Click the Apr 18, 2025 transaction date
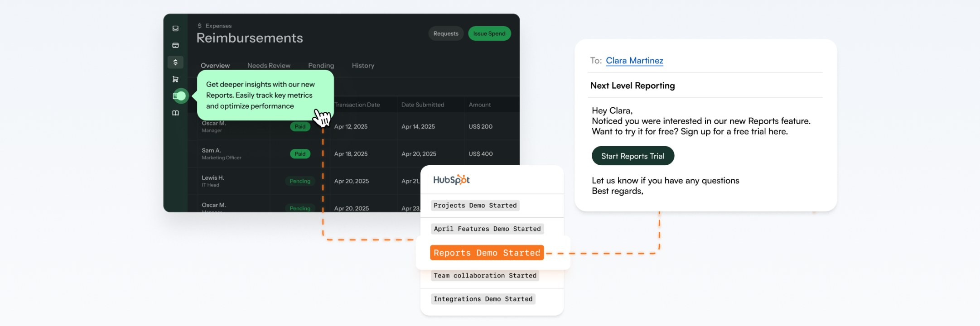 click(x=351, y=154)
